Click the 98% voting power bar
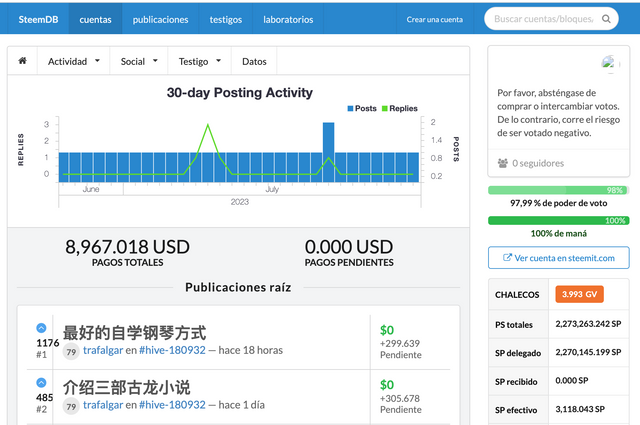640x425 pixels. pyautogui.click(x=558, y=190)
